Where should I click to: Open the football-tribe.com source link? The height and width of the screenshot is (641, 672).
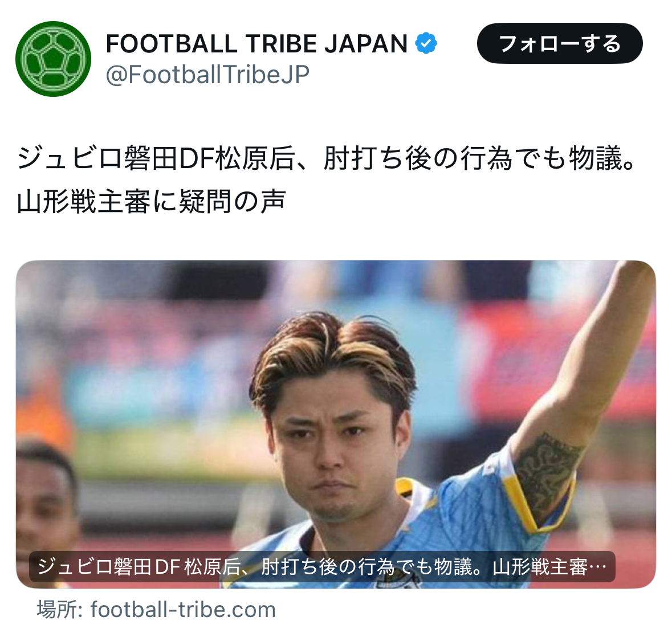tap(183, 609)
